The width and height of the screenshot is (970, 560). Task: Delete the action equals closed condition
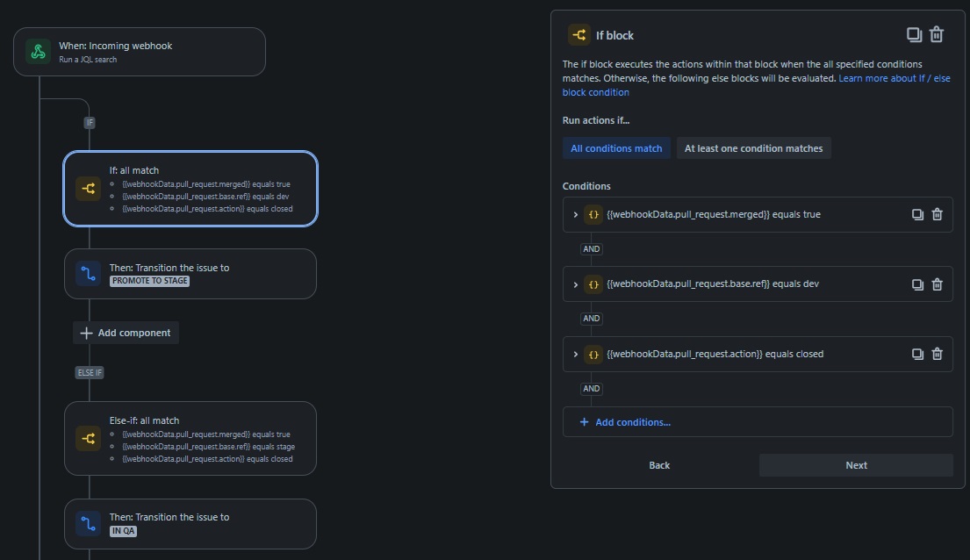938,354
